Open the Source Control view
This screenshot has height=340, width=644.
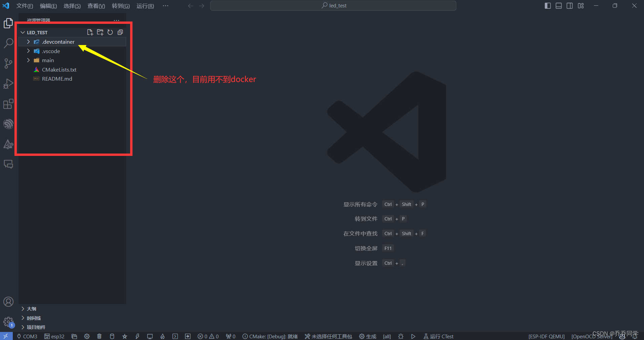pyautogui.click(x=8, y=63)
